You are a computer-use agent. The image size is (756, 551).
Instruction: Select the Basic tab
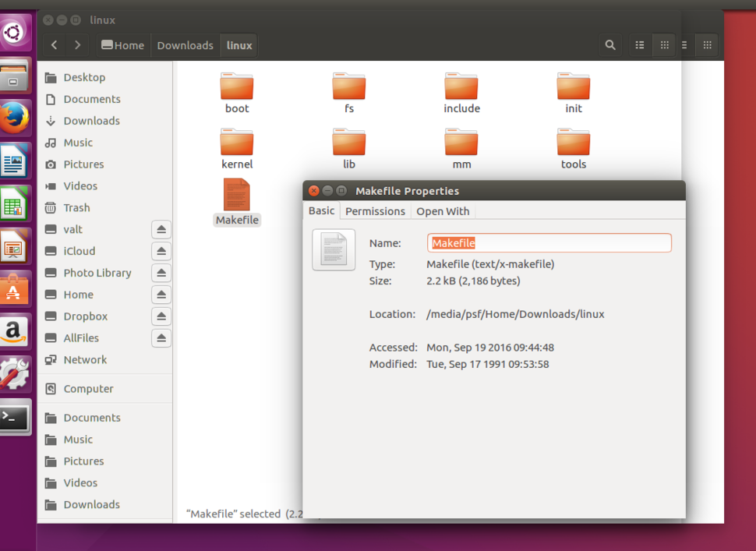click(321, 210)
